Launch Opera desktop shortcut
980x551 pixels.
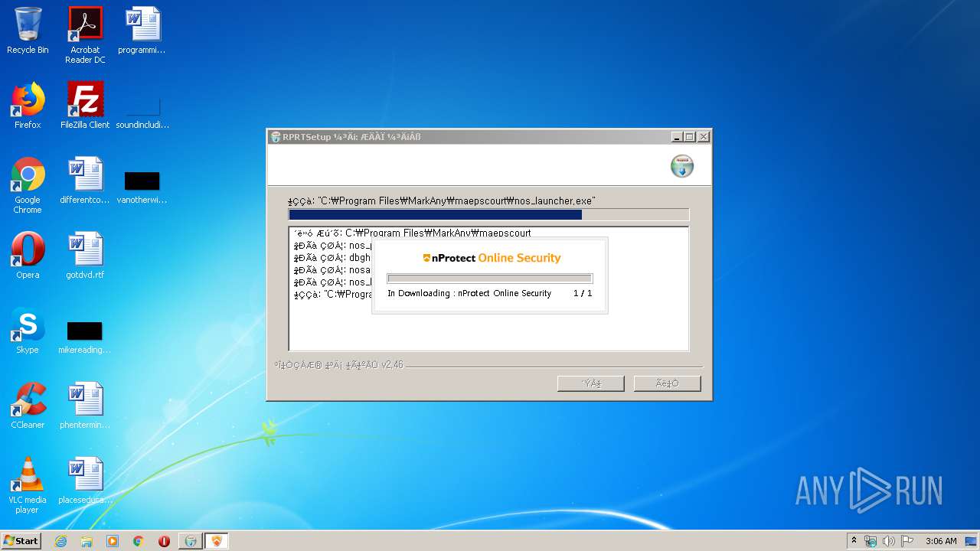point(28,256)
